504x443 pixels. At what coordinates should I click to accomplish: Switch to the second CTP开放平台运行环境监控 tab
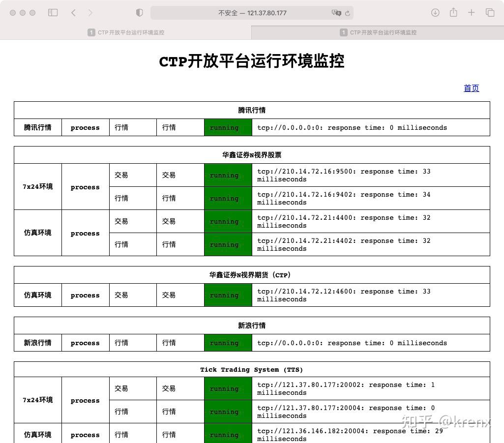tap(378, 32)
